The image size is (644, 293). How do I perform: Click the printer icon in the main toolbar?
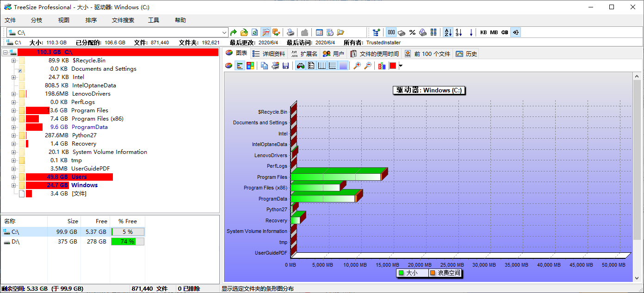[290, 32]
